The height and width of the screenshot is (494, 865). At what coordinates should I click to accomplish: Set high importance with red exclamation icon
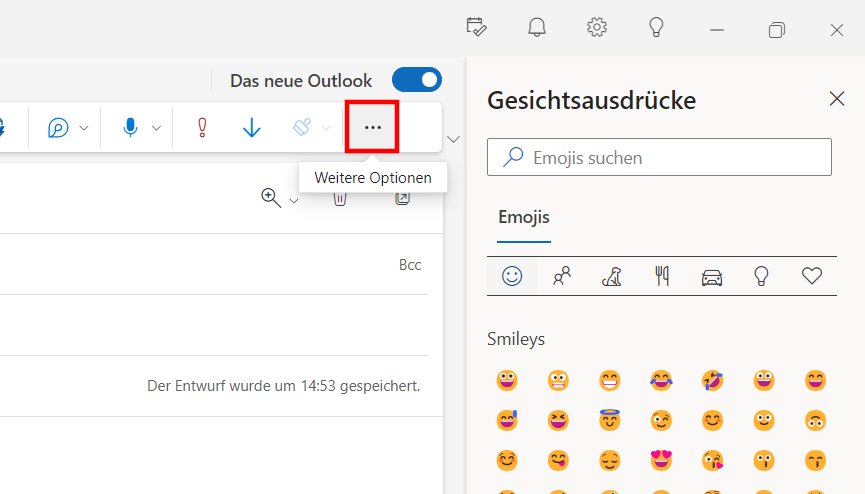click(x=202, y=128)
